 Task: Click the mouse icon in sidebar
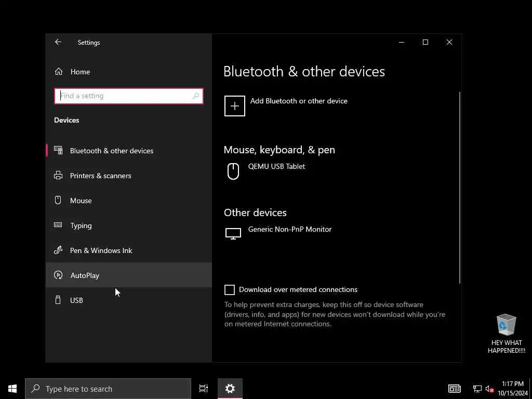(58, 200)
